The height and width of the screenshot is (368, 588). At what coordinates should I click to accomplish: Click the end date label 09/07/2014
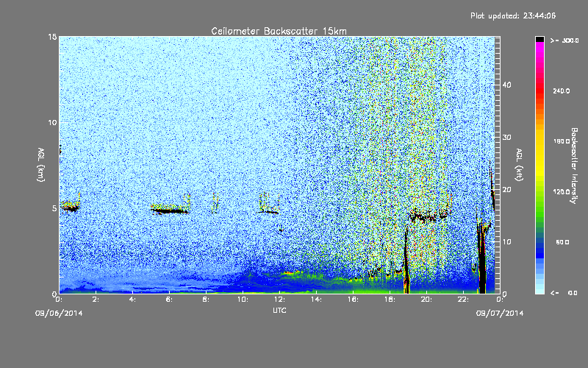tap(500, 314)
